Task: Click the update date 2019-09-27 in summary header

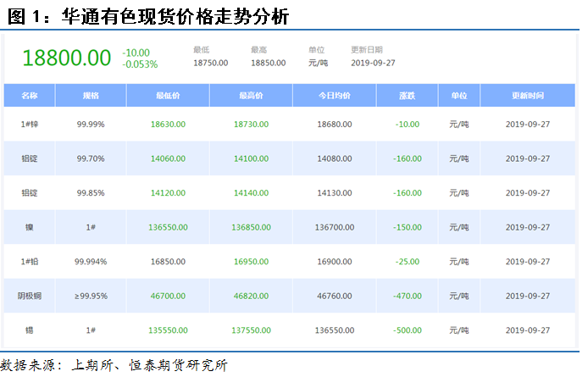Action: coord(373,63)
